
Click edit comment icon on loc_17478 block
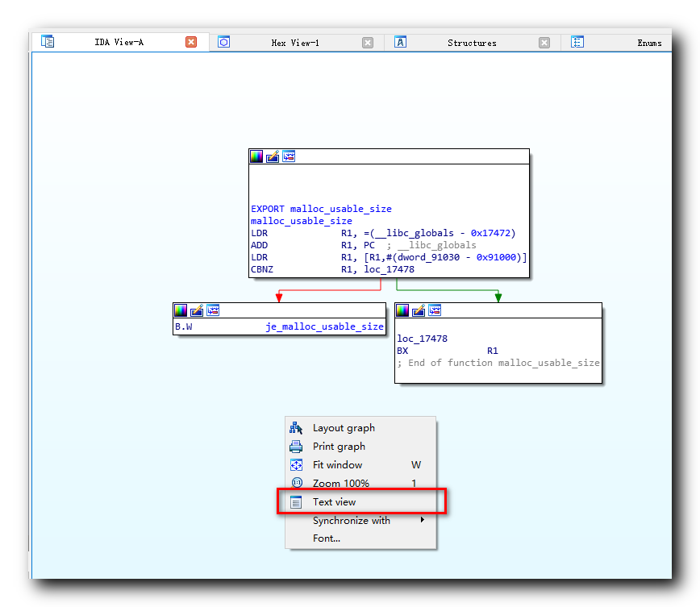(419, 310)
